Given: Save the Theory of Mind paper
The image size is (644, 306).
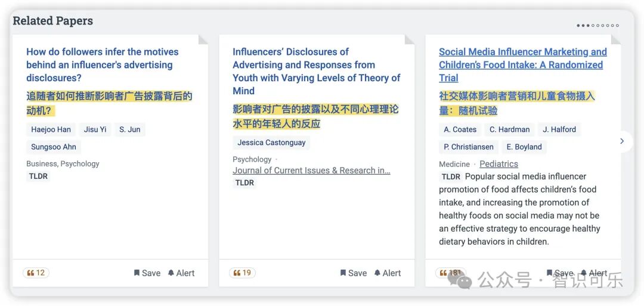Looking at the screenshot, I should coord(353,273).
